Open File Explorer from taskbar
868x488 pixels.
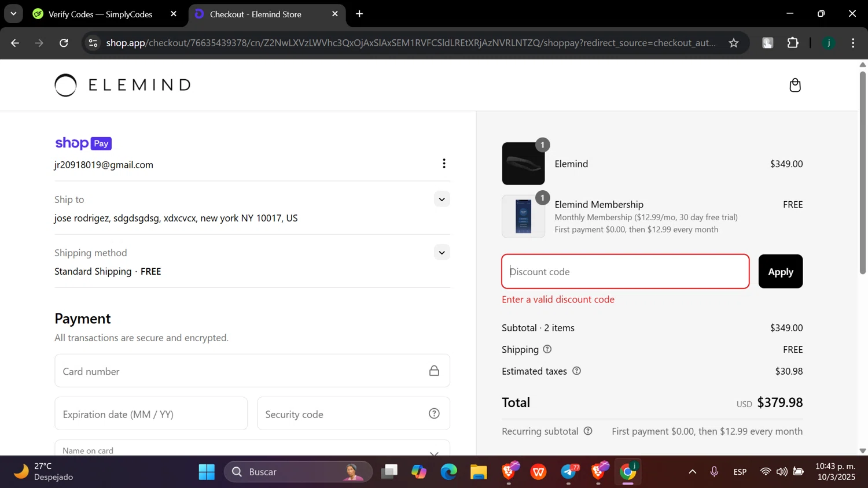(x=479, y=472)
